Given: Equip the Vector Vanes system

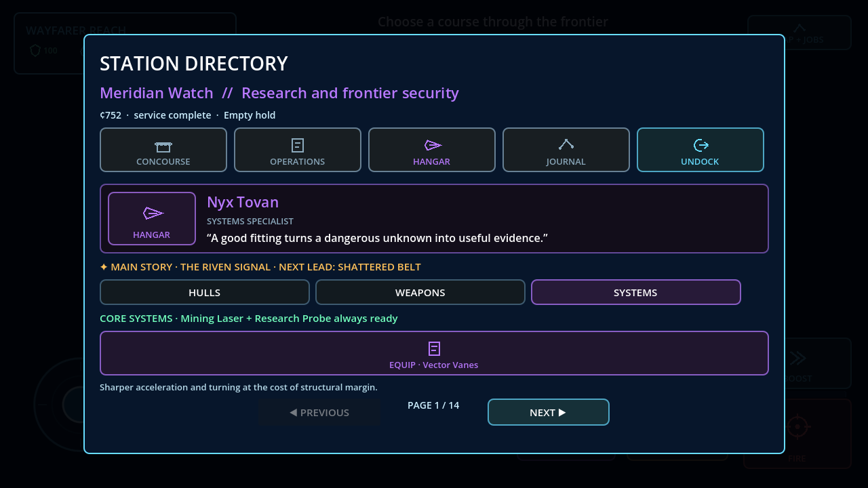Looking at the screenshot, I should (x=434, y=353).
